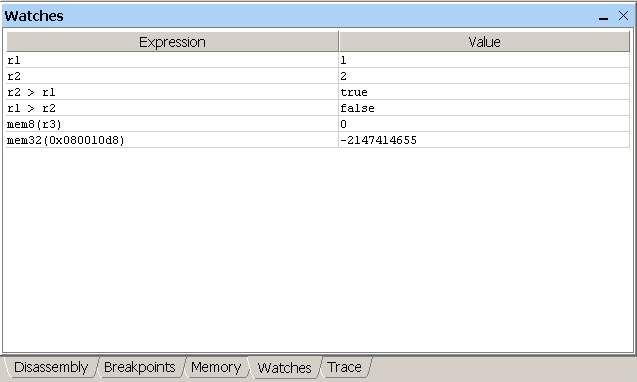Open the Breakpoints tab
637x382 pixels.
click(x=139, y=367)
